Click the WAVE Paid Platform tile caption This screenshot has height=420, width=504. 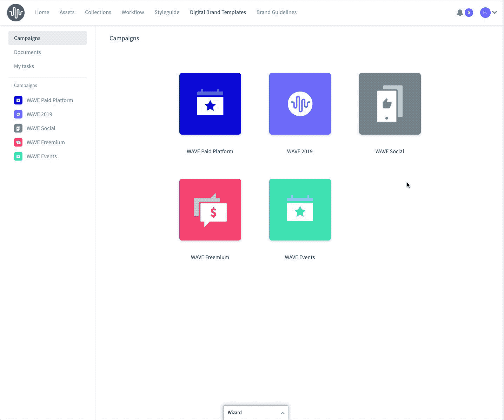[x=210, y=151]
